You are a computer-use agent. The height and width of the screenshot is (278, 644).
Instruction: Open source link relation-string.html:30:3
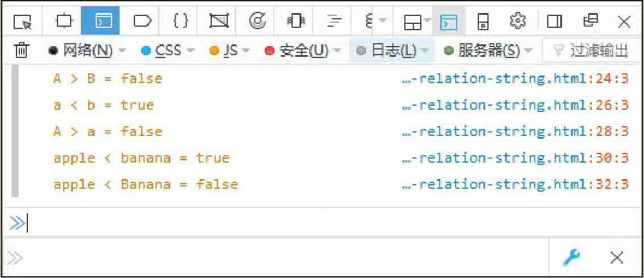click(515, 158)
